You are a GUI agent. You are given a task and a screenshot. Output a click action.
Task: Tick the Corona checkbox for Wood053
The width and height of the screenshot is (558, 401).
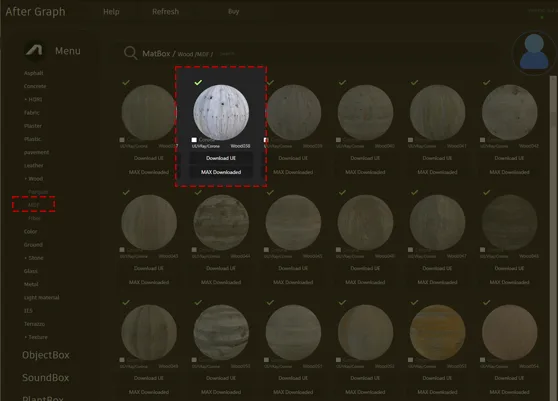411,360
